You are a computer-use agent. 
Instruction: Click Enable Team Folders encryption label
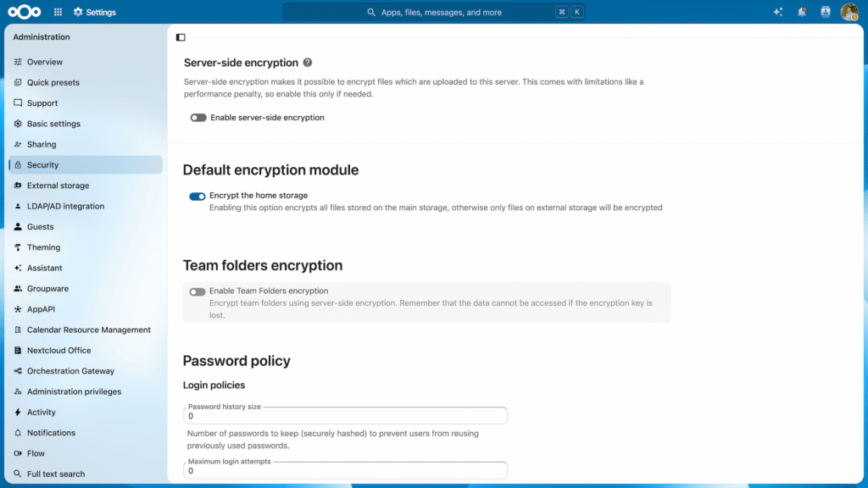click(x=269, y=291)
